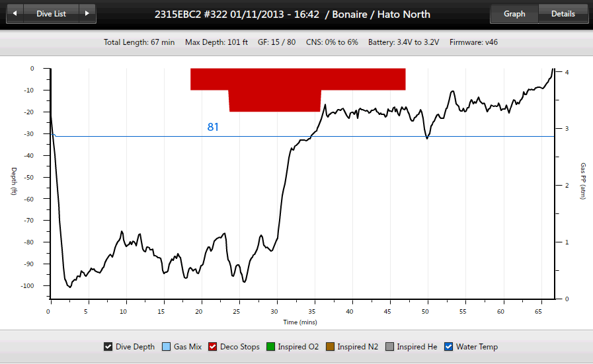Show the Inspired He series checkbox
Screen dimensions: 593x364
click(x=390, y=347)
